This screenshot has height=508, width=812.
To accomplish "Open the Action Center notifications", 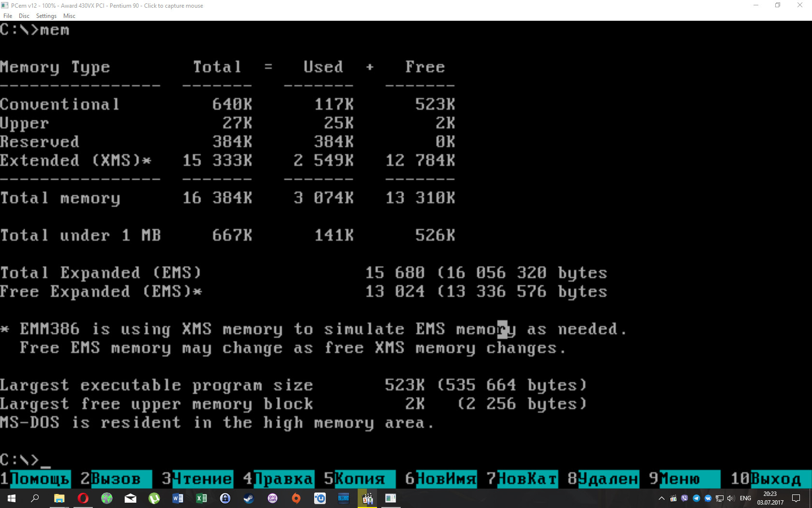I will click(796, 498).
